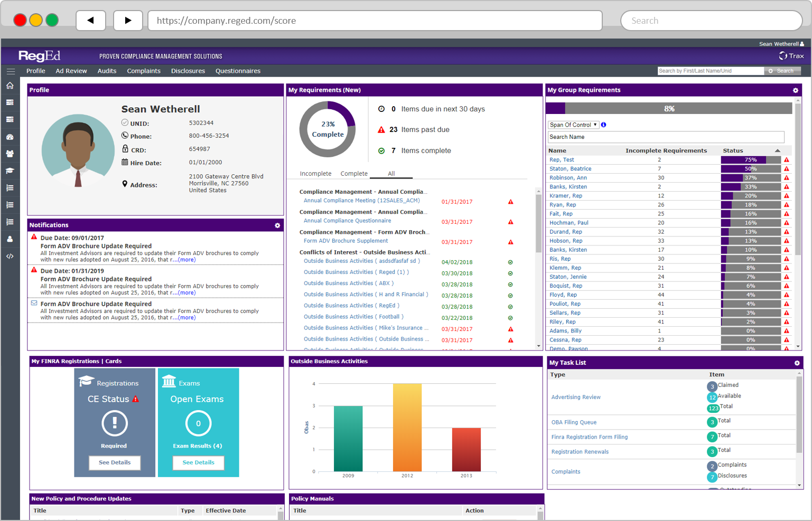Click the gear icon on Notifications panel
Image resolution: width=812 pixels, height=521 pixels.
pyautogui.click(x=277, y=225)
